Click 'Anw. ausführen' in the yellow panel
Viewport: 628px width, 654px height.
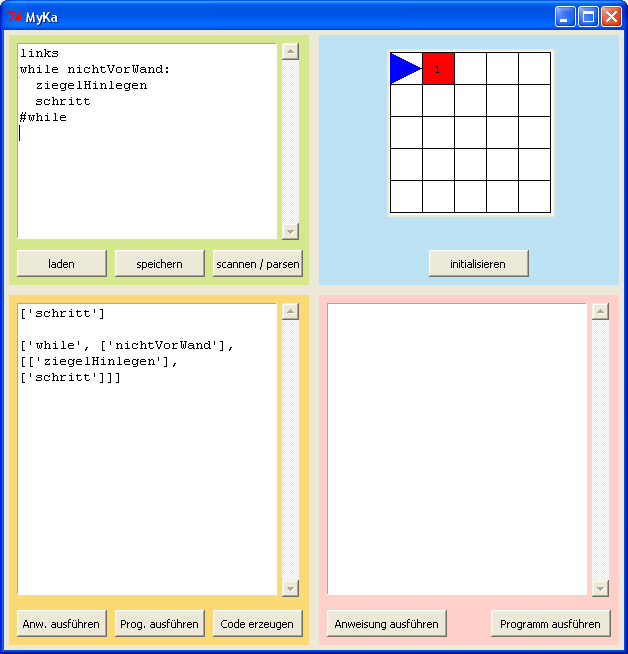tap(61, 624)
